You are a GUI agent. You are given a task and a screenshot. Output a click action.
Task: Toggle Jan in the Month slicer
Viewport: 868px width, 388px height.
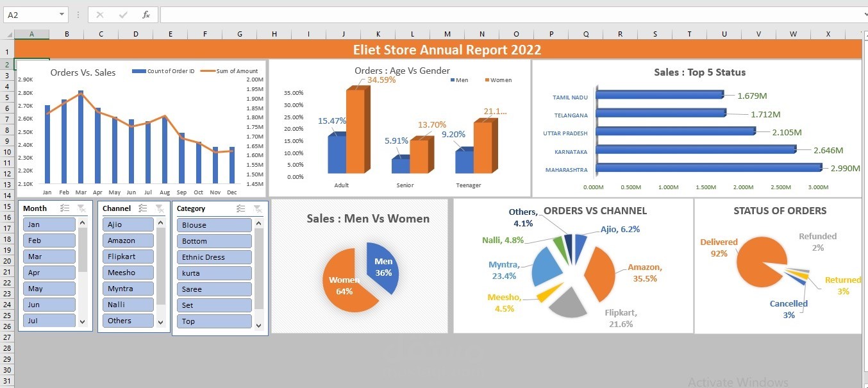[49, 224]
